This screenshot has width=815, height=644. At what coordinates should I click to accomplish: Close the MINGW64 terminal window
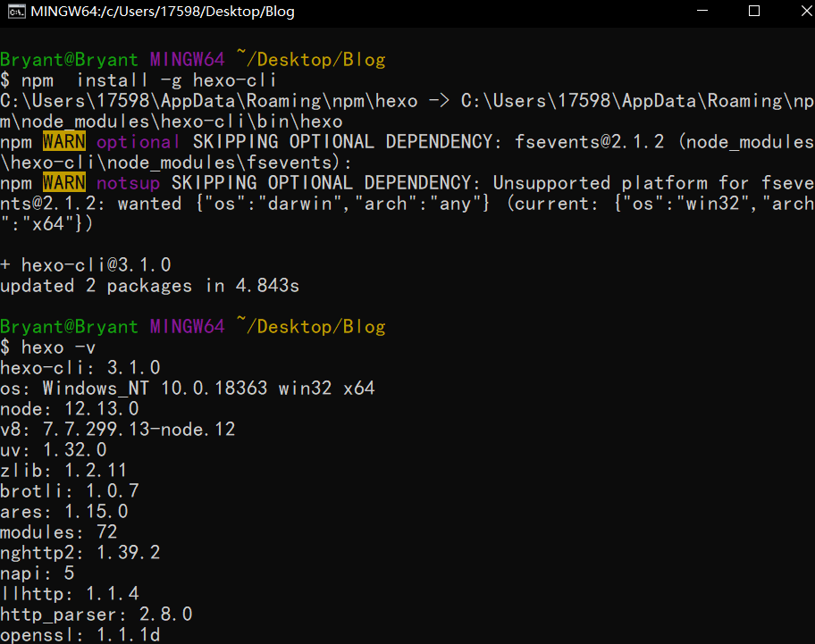(806, 11)
